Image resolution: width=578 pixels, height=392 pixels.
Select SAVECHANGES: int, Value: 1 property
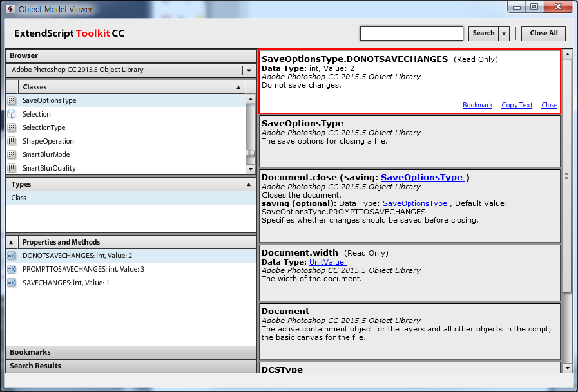click(x=131, y=283)
